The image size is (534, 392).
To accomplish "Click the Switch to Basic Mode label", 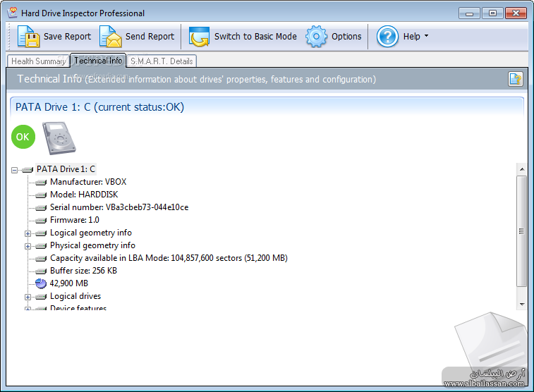I will pos(255,37).
